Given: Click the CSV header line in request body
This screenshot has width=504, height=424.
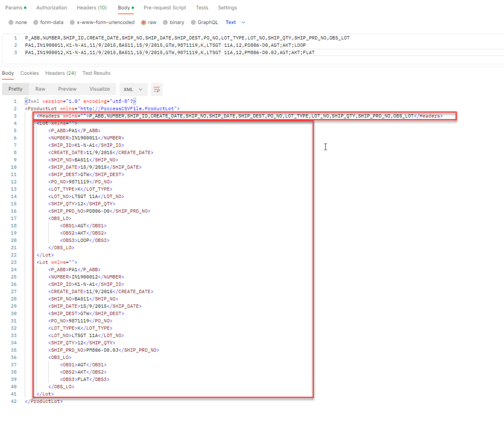Looking at the screenshot, I should point(187,38).
